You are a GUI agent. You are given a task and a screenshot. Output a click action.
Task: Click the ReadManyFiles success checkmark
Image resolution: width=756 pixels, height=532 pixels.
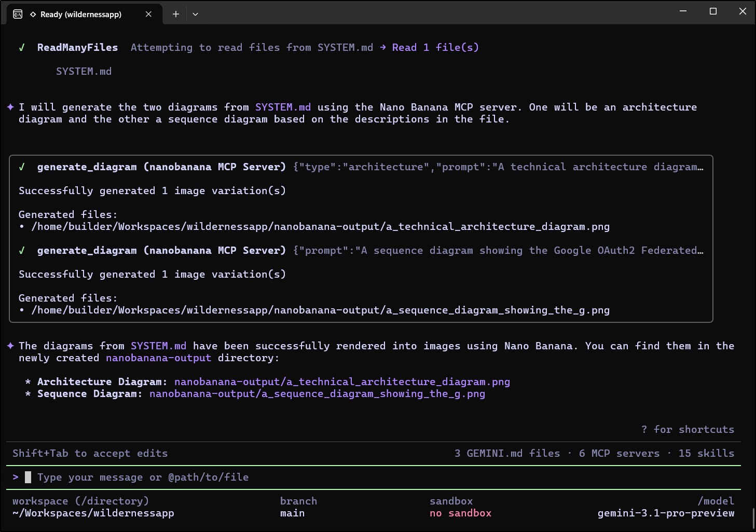tap(22, 48)
